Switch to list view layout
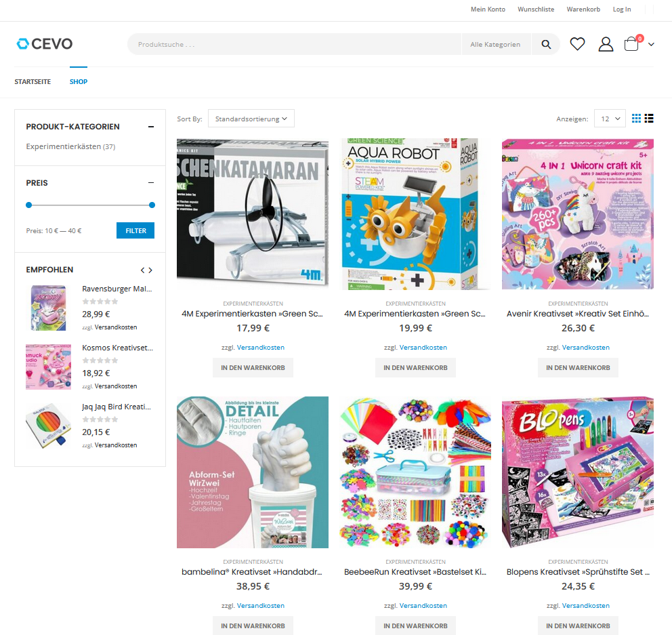This screenshot has height=635, width=672. click(x=649, y=119)
